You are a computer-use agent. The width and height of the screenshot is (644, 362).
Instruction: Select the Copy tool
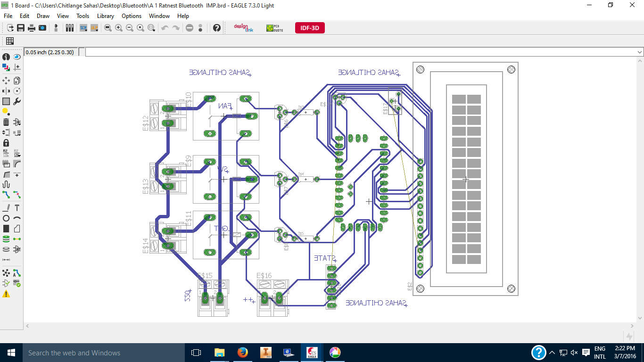[x=17, y=81]
